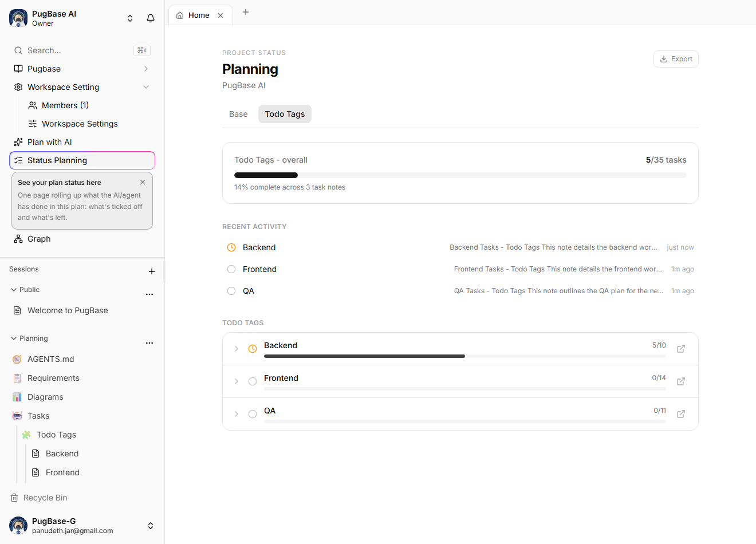Image resolution: width=756 pixels, height=544 pixels.
Task: Click the notification bell icon
Action: click(151, 18)
